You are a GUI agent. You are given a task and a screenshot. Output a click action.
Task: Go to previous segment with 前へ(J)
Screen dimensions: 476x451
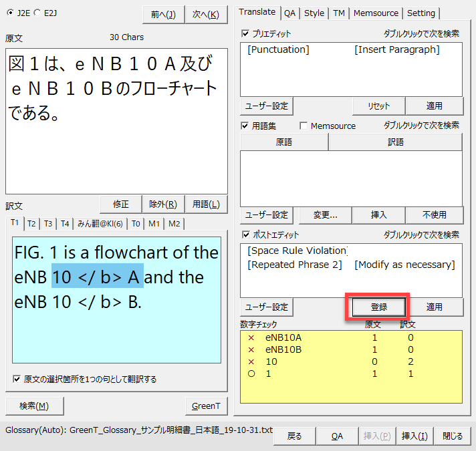pos(163,14)
